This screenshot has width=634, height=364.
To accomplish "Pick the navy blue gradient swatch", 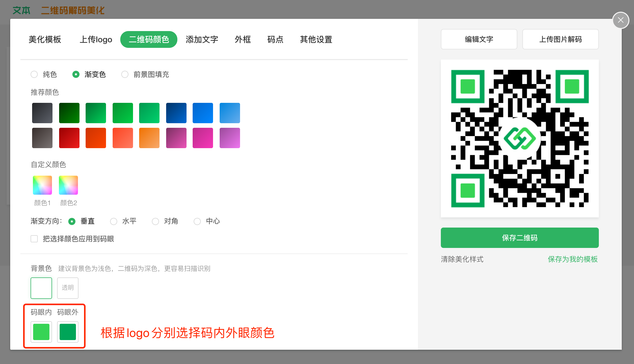I will click(x=176, y=113).
